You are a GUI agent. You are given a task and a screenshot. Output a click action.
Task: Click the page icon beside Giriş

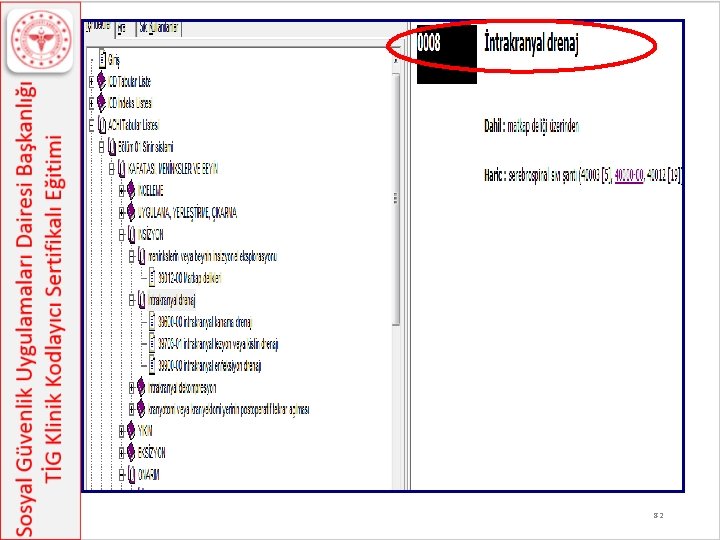103,60
